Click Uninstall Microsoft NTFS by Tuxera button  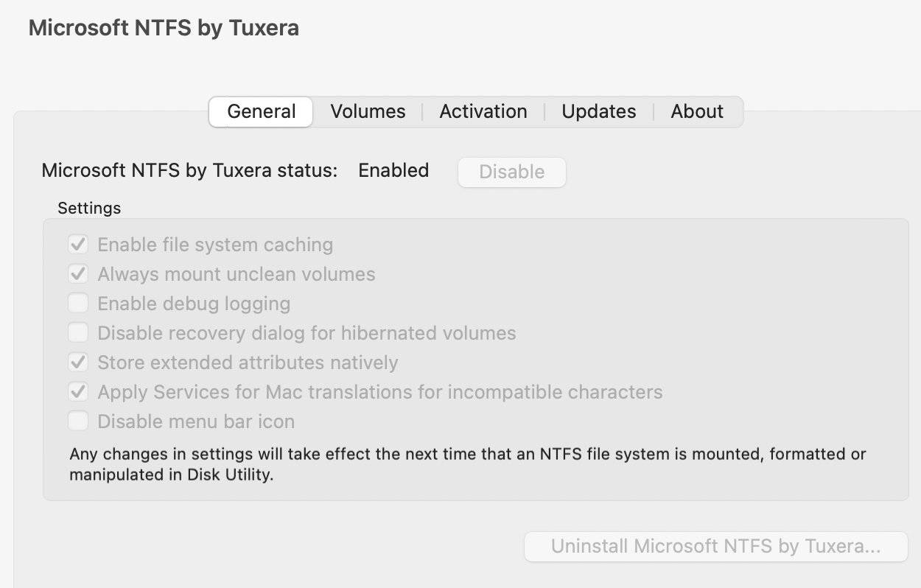715,547
